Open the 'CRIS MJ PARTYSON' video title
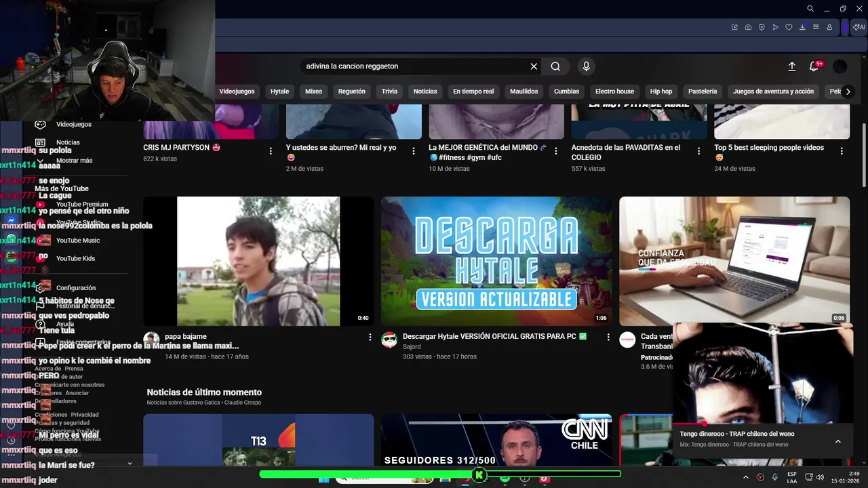Screen dimensions: 868x488 click(x=182, y=148)
